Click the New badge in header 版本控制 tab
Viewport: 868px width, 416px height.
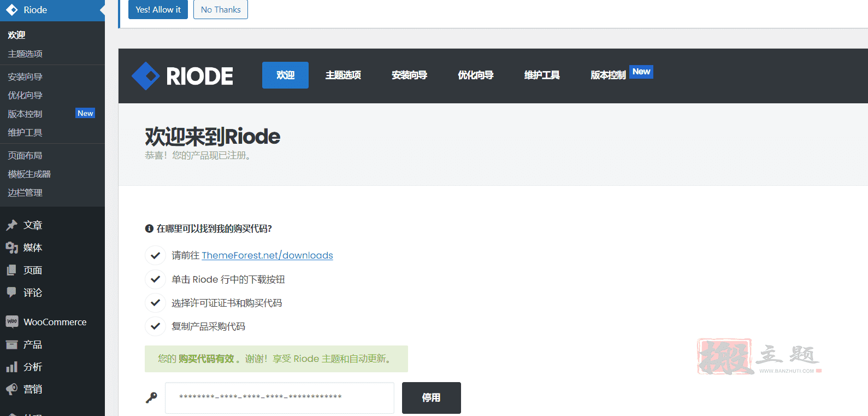[x=641, y=72]
